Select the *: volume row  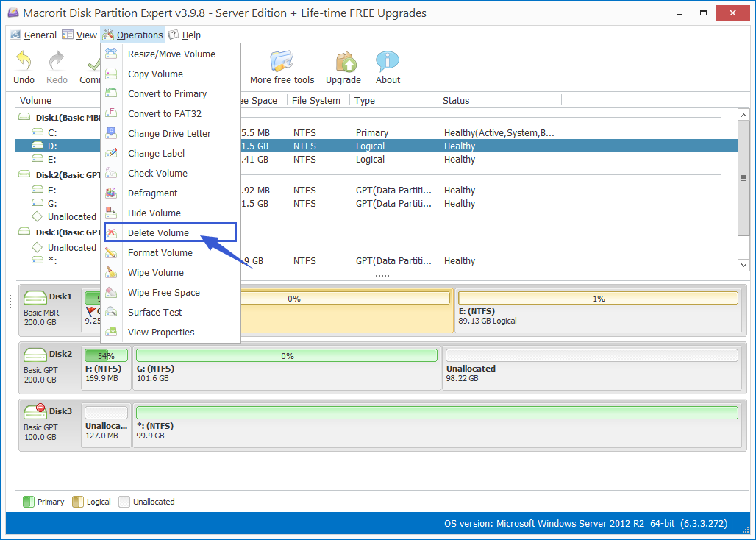[377, 261]
